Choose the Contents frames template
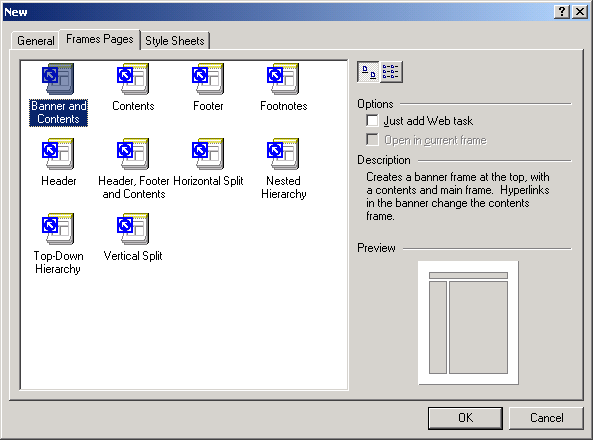The height and width of the screenshot is (440, 593). pyautogui.click(x=133, y=79)
